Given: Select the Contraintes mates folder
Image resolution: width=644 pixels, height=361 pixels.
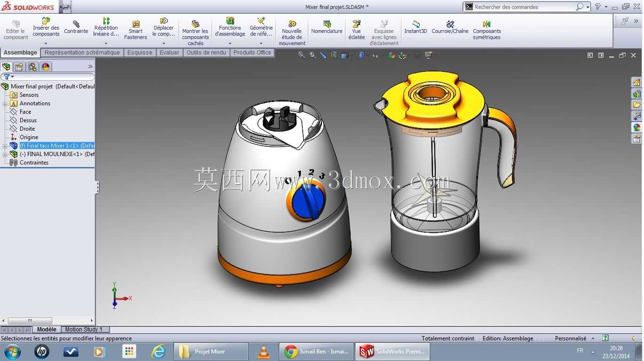Looking at the screenshot, I should (29, 163).
